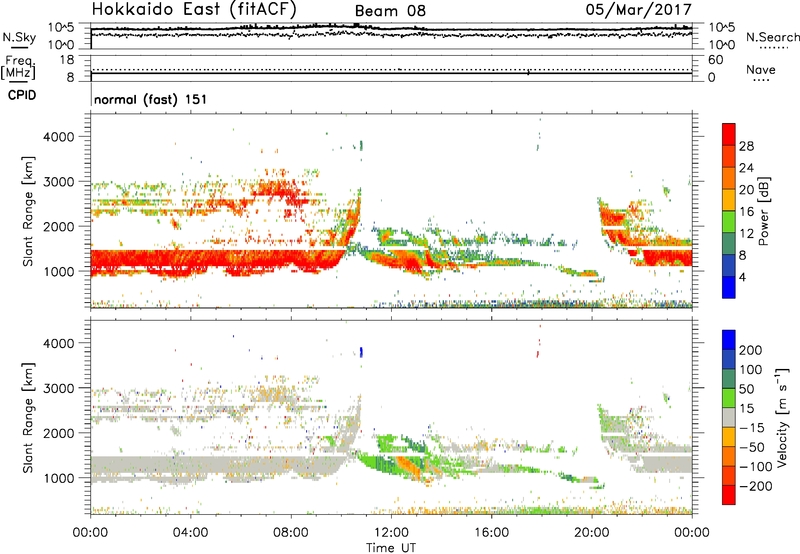Image resolution: width=800 pixels, height=554 pixels.
Task: Click the "Slant Range [km]" label of the power panel
Action: pyautogui.click(x=28, y=211)
